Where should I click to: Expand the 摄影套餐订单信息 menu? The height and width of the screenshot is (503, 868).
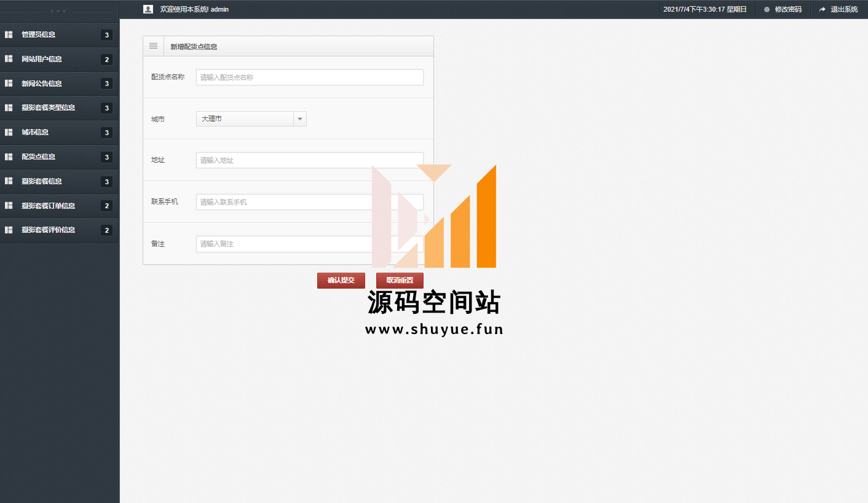tap(59, 205)
